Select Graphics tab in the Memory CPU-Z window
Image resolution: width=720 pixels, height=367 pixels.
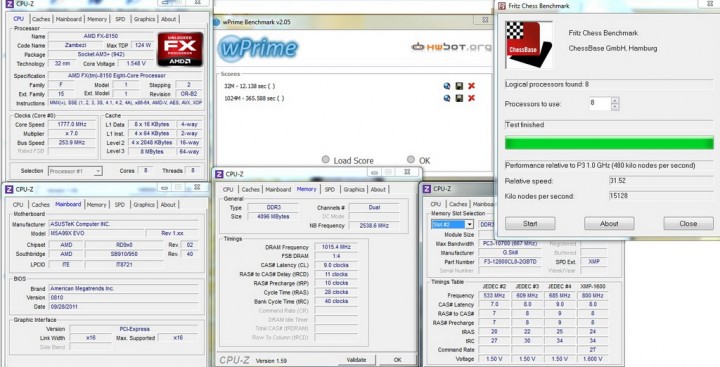tap(354, 189)
